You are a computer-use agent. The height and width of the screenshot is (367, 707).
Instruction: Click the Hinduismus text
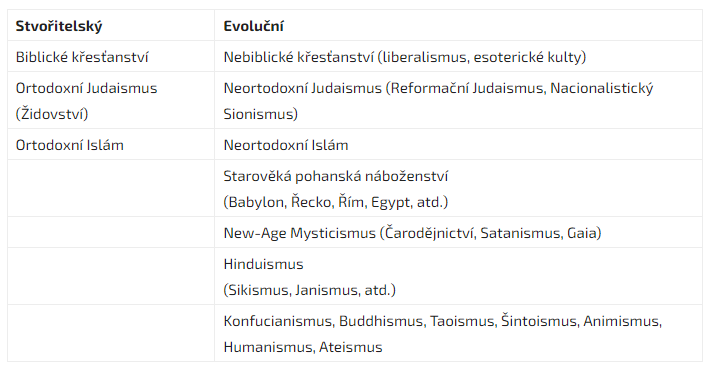[x=263, y=264]
